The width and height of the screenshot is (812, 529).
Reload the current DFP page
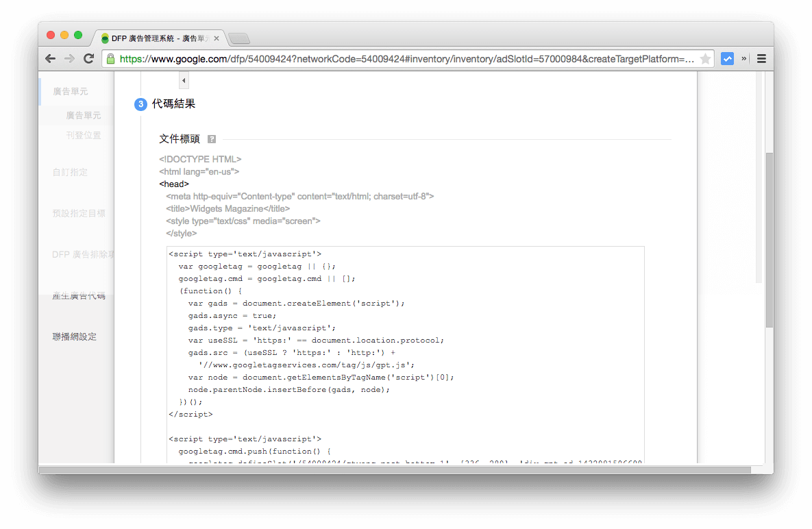click(x=88, y=58)
